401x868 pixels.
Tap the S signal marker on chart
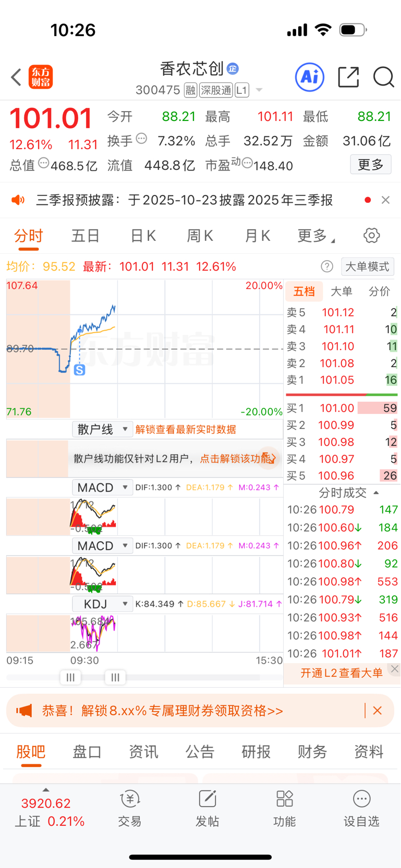(79, 370)
